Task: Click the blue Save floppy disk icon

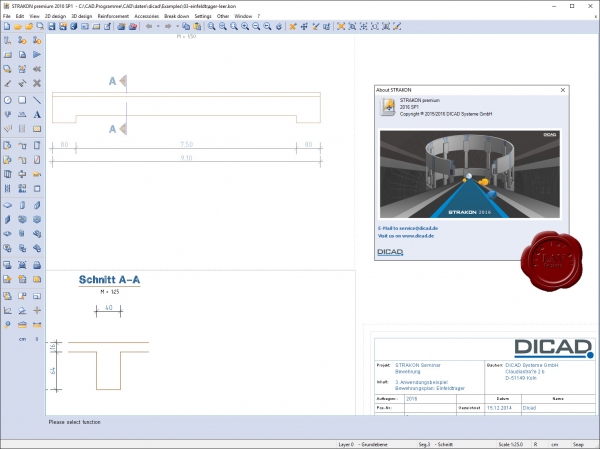Action: [x=51, y=26]
